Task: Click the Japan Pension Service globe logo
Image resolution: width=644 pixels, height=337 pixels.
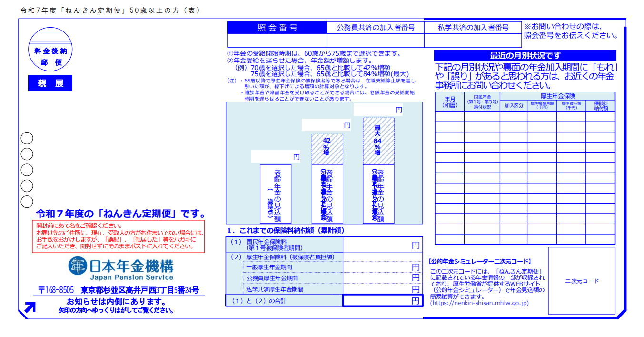Action: [x=78, y=266]
